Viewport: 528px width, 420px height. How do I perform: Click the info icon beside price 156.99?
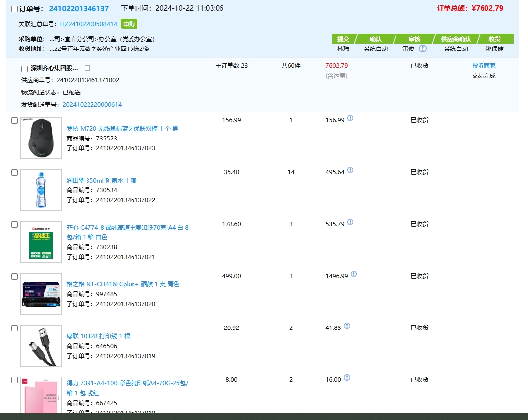click(350, 118)
